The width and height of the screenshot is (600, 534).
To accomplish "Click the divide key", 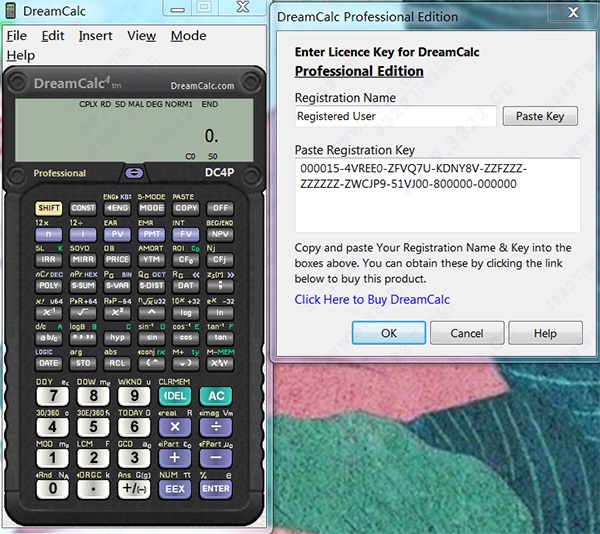I will pyautogui.click(x=216, y=427).
